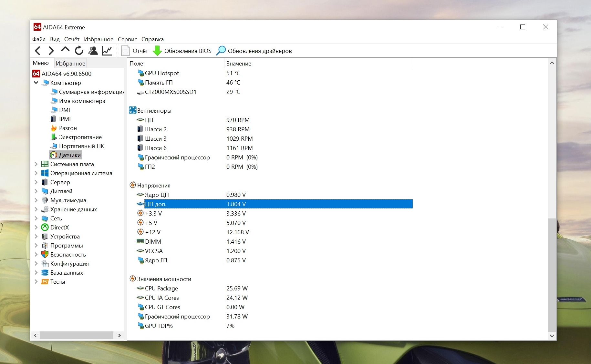Click the Мультимедиа speaker icon
Image resolution: width=591 pixels, height=364 pixels.
point(45,200)
